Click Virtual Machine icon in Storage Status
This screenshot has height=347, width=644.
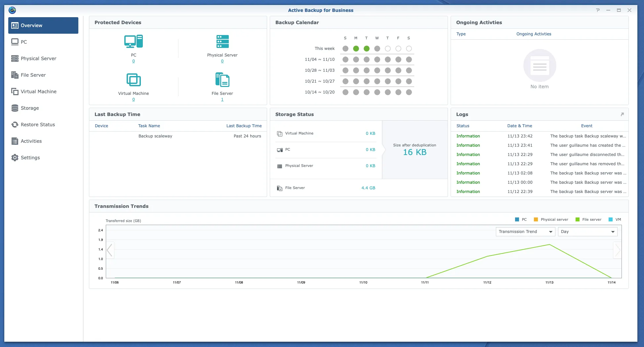coord(280,134)
